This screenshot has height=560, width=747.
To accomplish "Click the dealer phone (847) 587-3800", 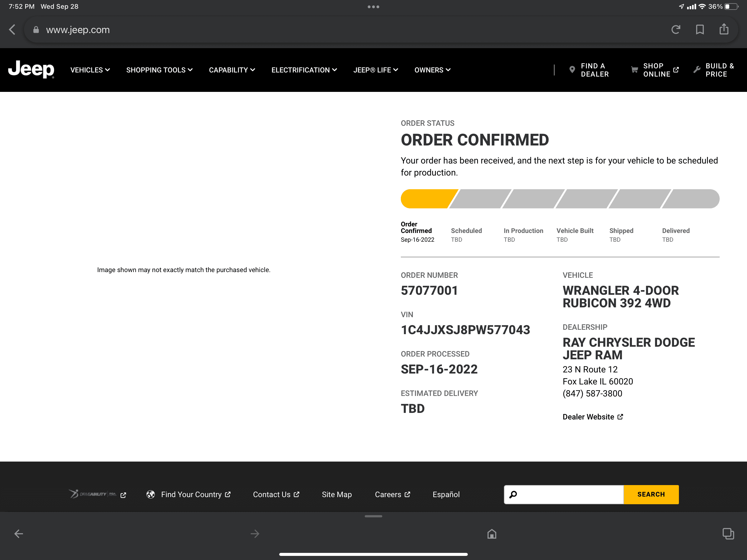I will pos(592,393).
